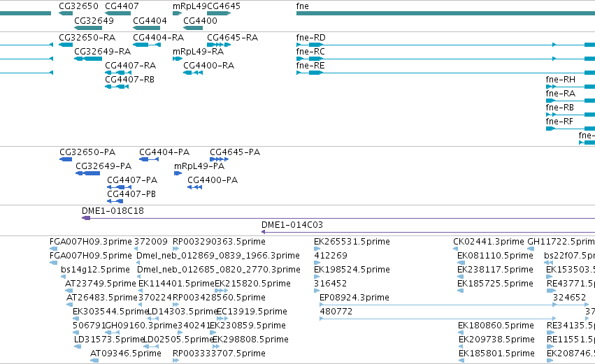Select EST AT26483.5prime

point(101,298)
